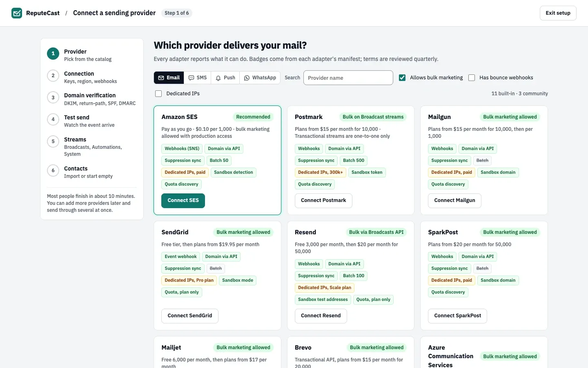The height and width of the screenshot is (368, 588).
Task: Uncheck Allows bulk marketing filter
Action: 402,78
